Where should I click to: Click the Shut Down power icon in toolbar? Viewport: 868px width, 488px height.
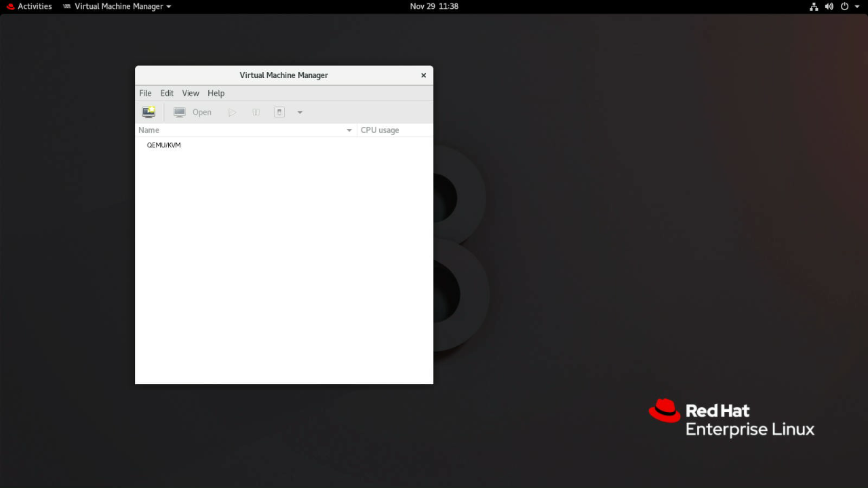279,112
